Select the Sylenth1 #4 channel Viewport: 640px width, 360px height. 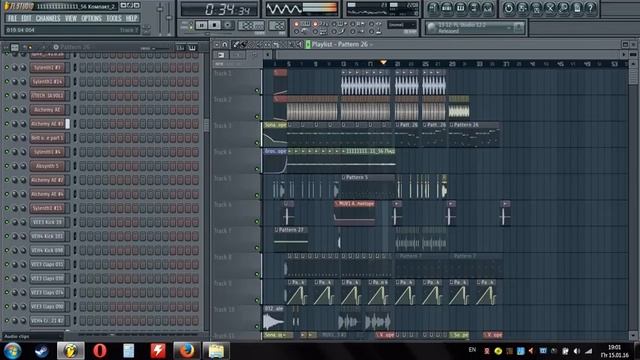pos(47,152)
